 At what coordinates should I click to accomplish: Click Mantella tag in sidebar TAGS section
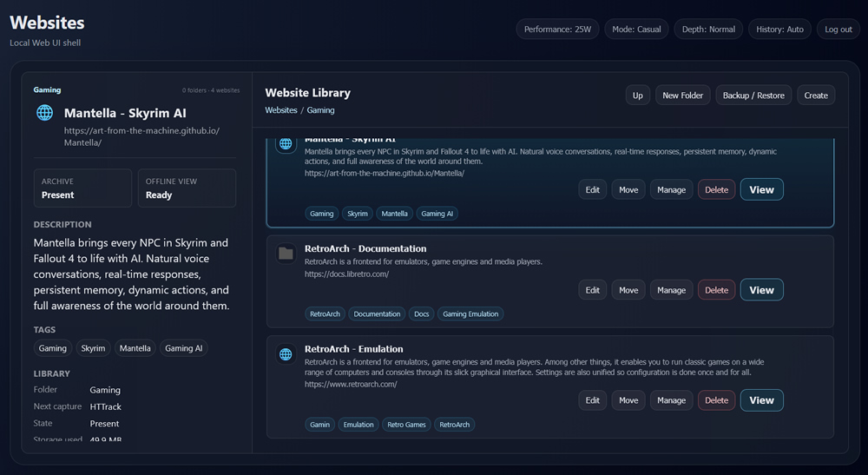point(135,348)
